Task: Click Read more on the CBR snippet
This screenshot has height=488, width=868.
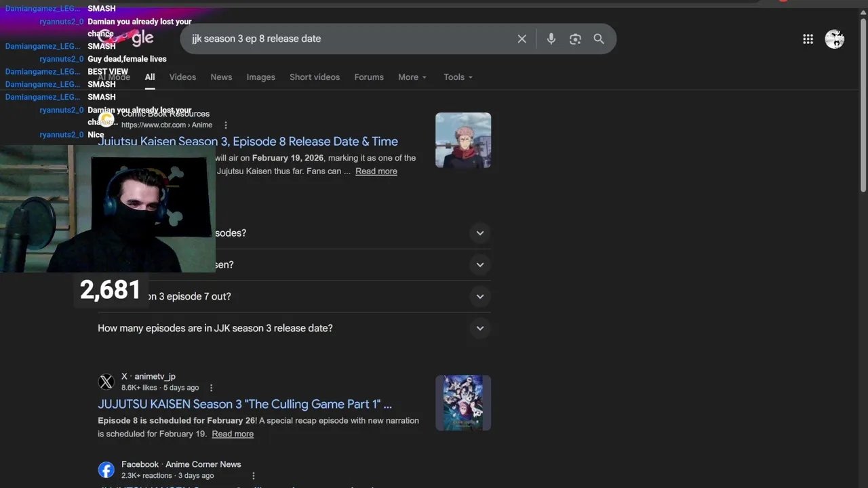Action: point(376,171)
